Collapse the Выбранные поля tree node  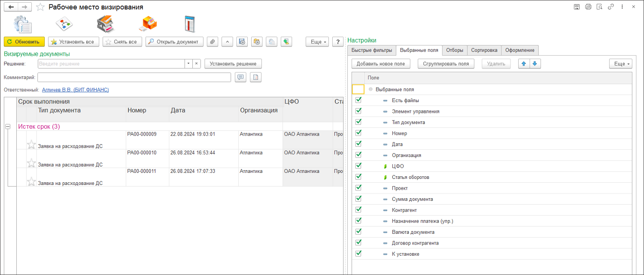pos(371,90)
